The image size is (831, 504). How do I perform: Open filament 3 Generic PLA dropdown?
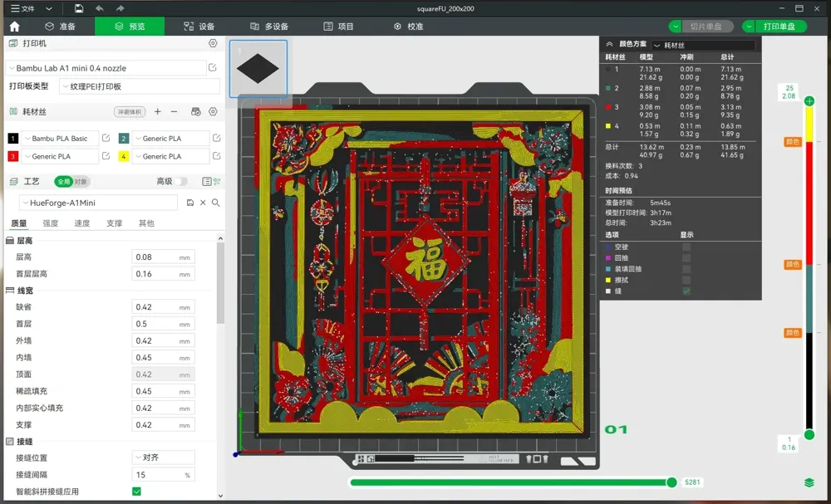pyautogui.click(x=59, y=156)
